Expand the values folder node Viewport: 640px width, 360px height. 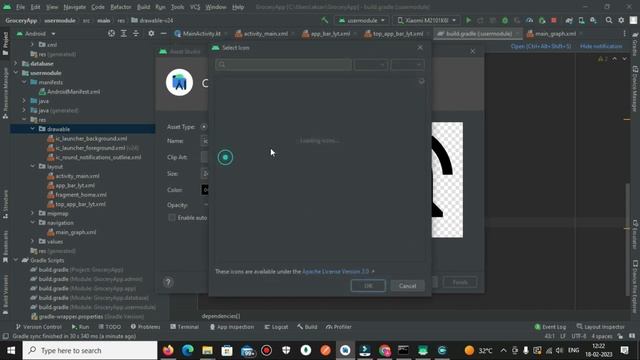pos(33,242)
